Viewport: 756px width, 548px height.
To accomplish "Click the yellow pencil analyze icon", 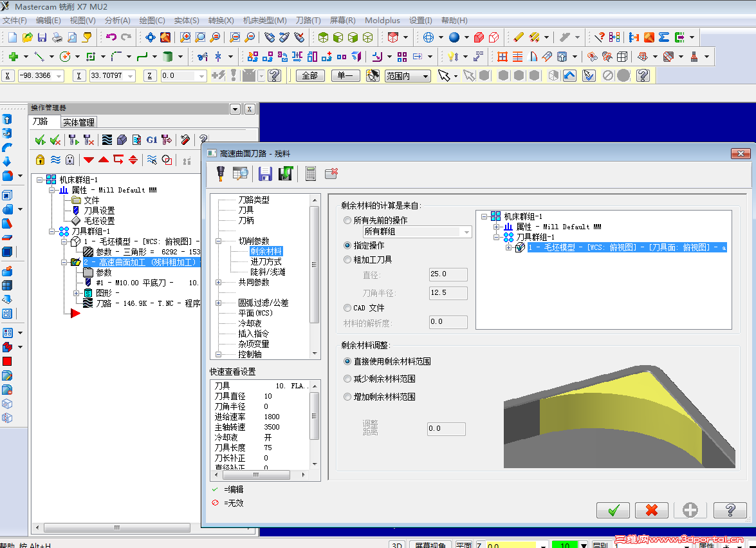I will [x=519, y=37].
